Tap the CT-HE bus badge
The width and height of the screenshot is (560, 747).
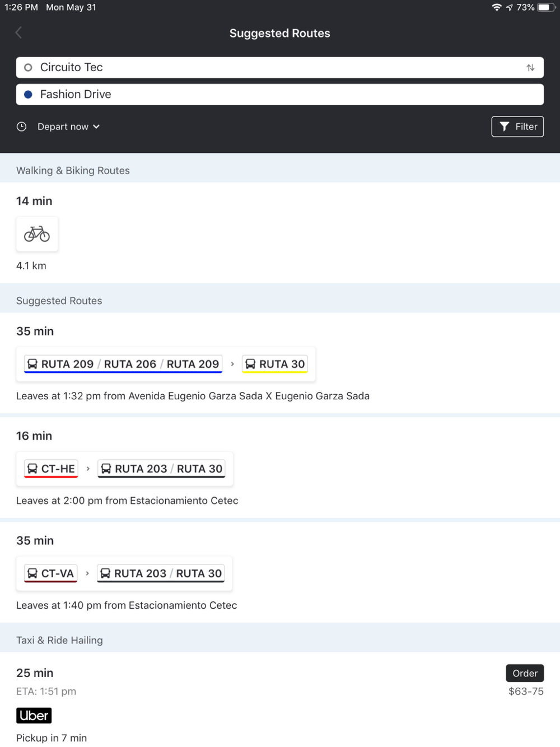pos(51,469)
